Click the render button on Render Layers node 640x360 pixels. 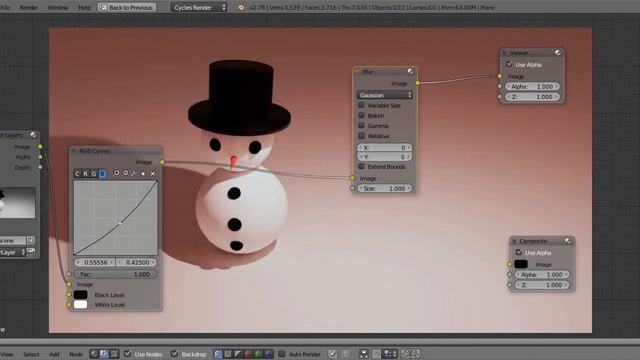point(31,252)
